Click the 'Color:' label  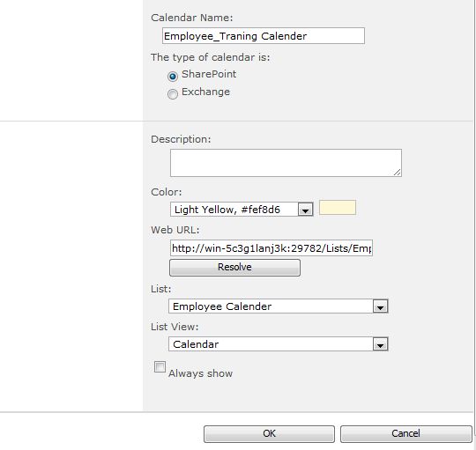167,192
